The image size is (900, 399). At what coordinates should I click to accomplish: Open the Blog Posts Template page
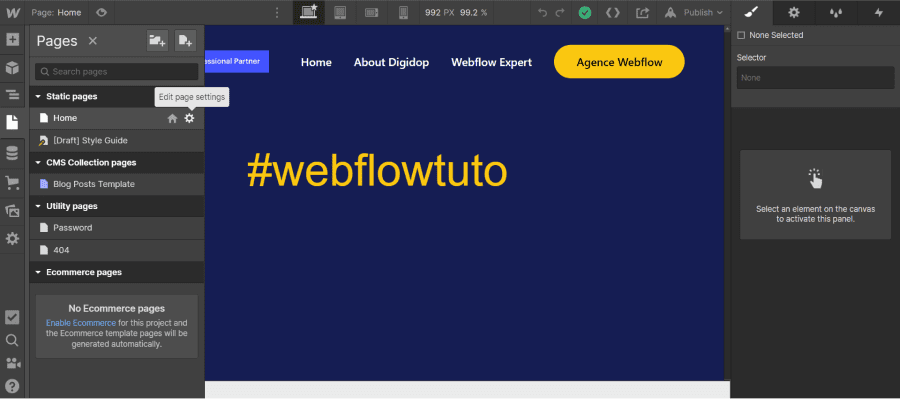pos(117,184)
